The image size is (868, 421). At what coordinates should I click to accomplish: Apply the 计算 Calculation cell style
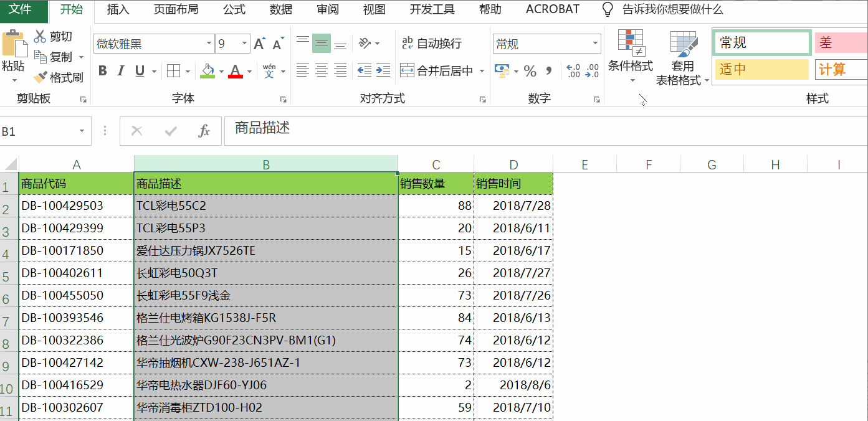coord(841,69)
